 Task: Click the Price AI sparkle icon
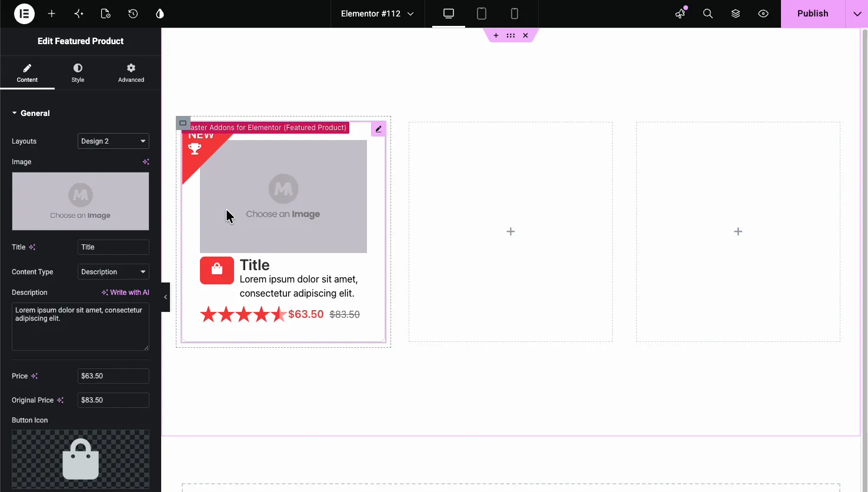[x=35, y=376]
